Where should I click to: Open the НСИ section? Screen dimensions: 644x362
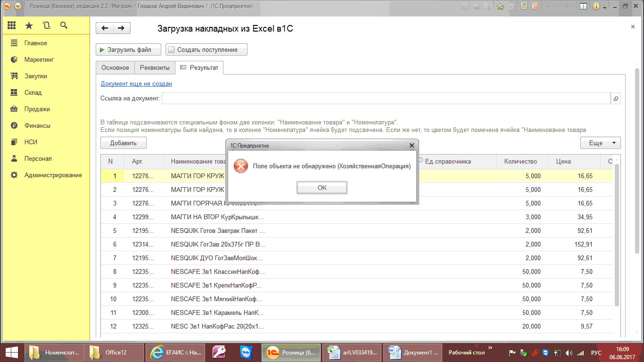click(x=31, y=142)
